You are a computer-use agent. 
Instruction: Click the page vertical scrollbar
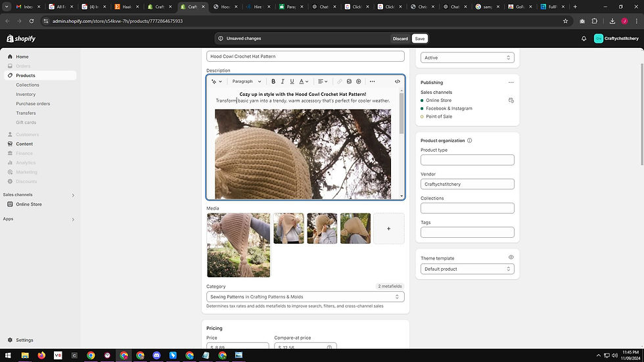(642, 115)
